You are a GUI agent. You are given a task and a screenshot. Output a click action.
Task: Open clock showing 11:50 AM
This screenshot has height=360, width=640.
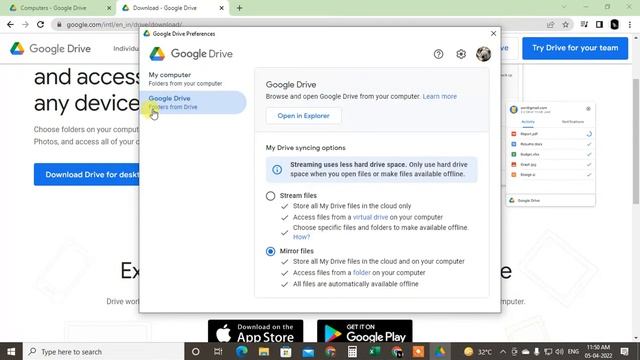click(x=599, y=351)
